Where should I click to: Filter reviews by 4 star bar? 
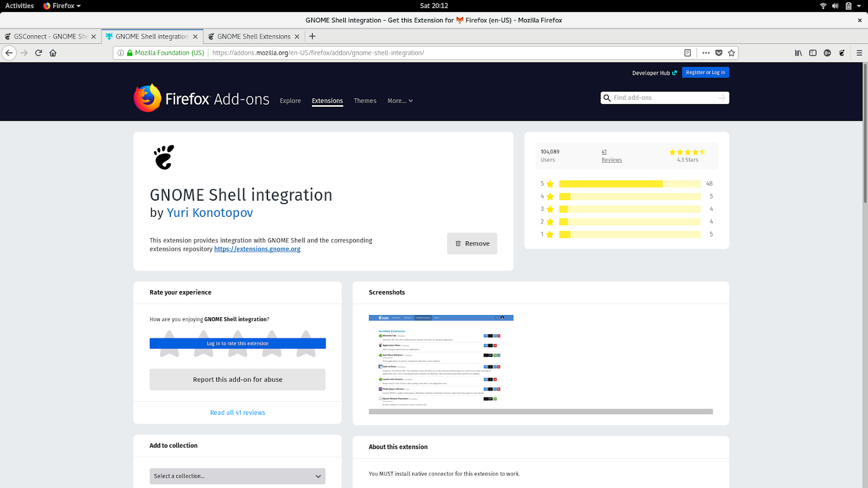tap(629, 196)
